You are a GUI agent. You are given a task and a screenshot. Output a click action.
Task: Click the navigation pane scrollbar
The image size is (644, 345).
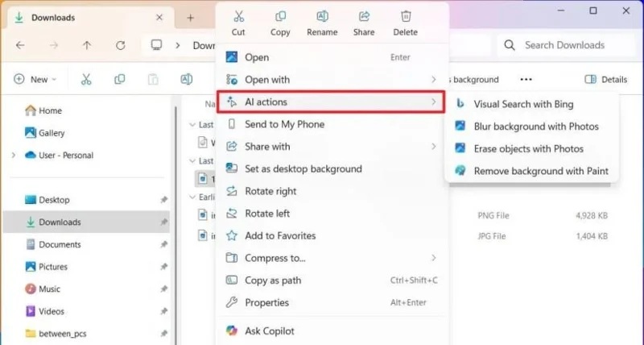(176, 224)
